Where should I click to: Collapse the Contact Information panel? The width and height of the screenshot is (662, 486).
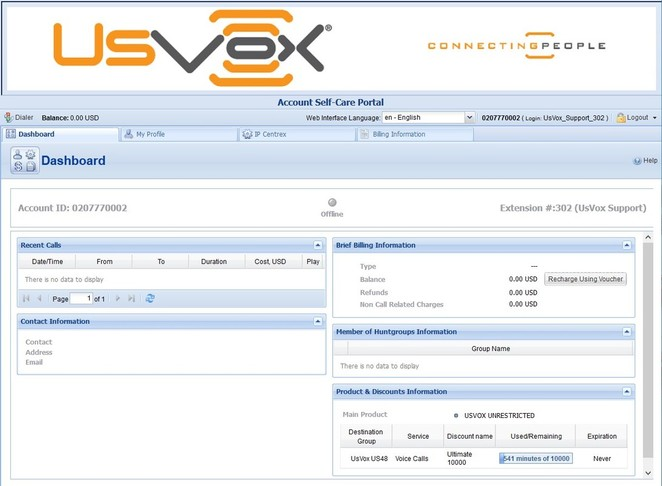[317, 322]
